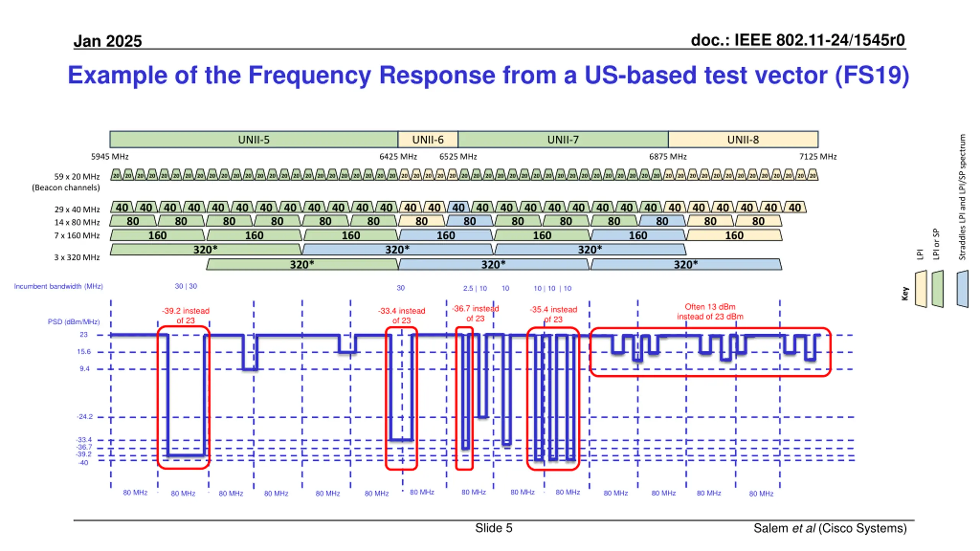Click the '14 x 80 MHz' row label
The image size is (980, 551).
coord(77,222)
